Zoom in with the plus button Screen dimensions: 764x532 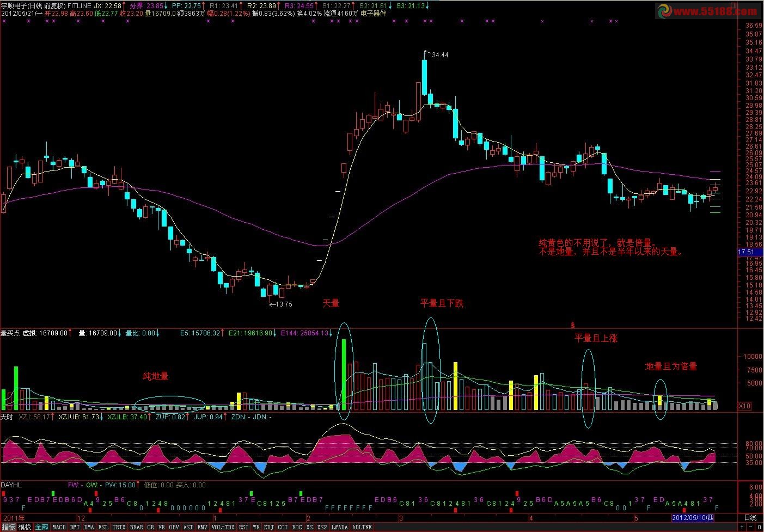741,527
